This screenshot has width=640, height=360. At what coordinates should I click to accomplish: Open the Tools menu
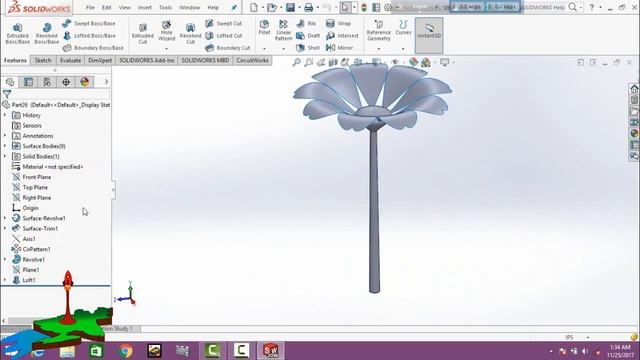click(x=165, y=7)
